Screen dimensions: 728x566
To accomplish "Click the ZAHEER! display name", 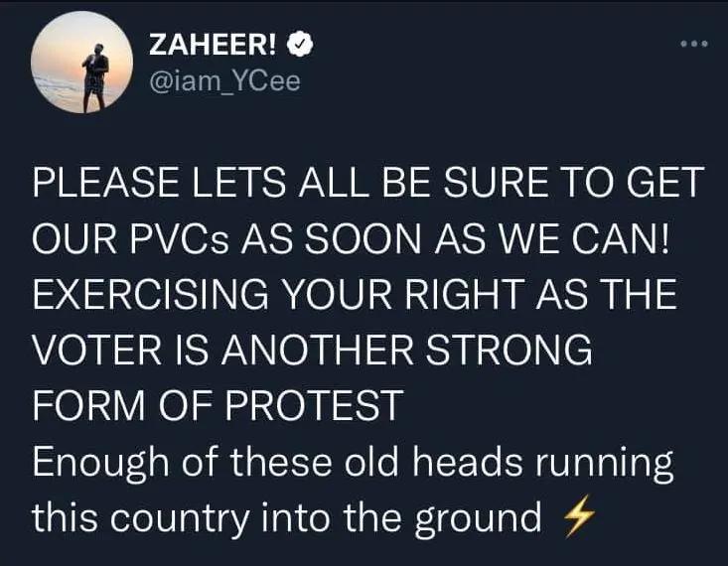I will coord(213,44).
